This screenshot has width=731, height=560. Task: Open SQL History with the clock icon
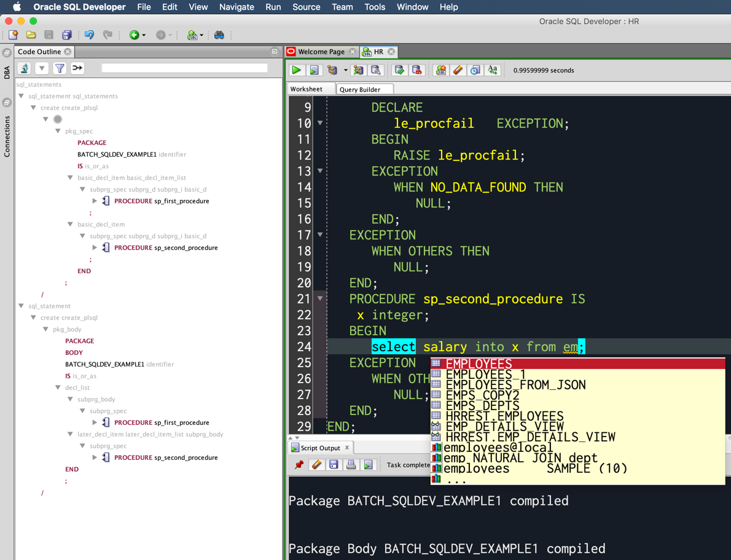click(475, 70)
